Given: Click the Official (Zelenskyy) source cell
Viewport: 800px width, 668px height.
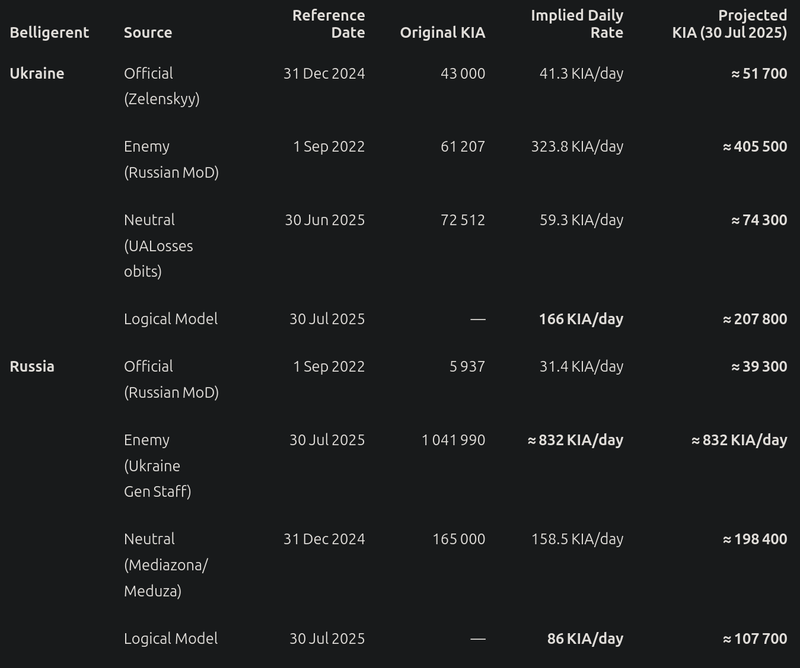Looking at the screenshot, I should [x=162, y=86].
